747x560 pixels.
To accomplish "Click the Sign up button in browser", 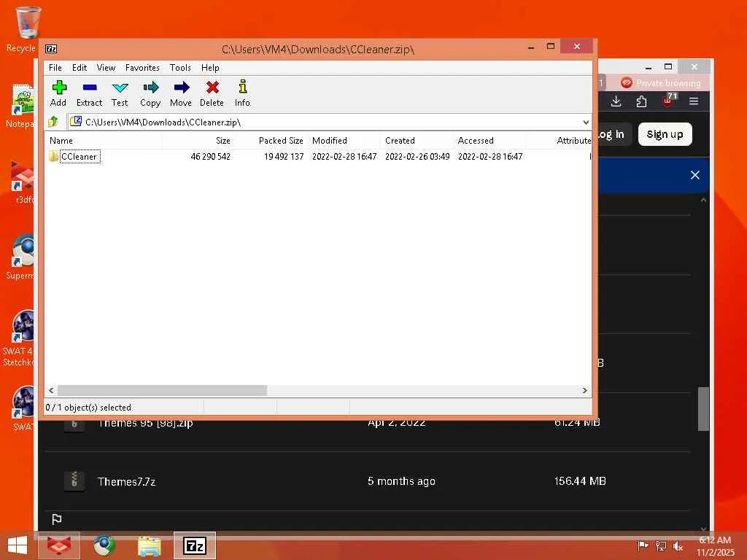I will click(665, 134).
